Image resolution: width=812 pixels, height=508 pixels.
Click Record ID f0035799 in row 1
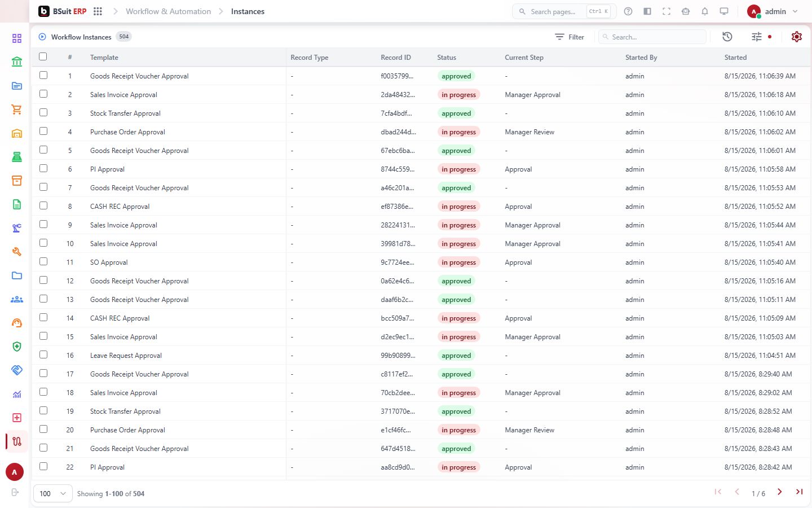[x=397, y=76]
